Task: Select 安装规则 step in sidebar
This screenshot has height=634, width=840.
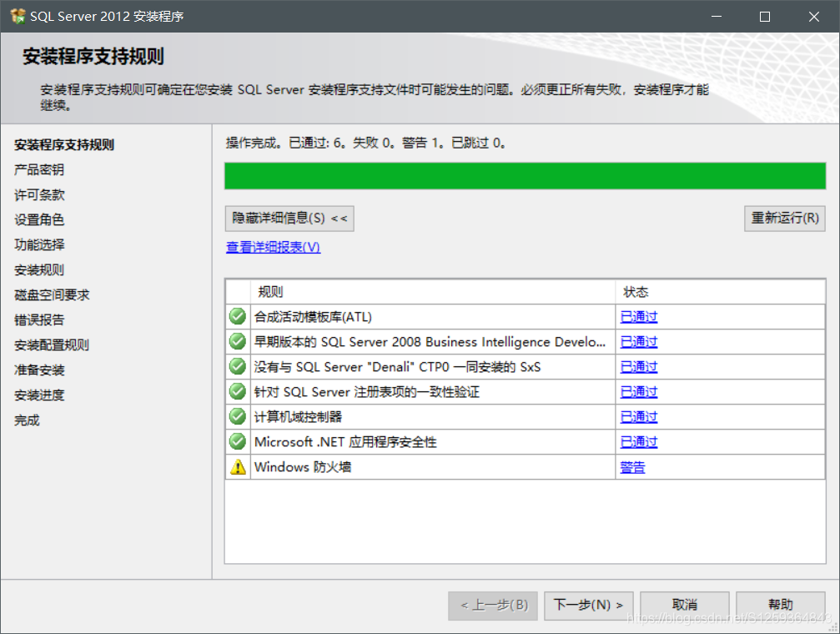Action: [39, 270]
